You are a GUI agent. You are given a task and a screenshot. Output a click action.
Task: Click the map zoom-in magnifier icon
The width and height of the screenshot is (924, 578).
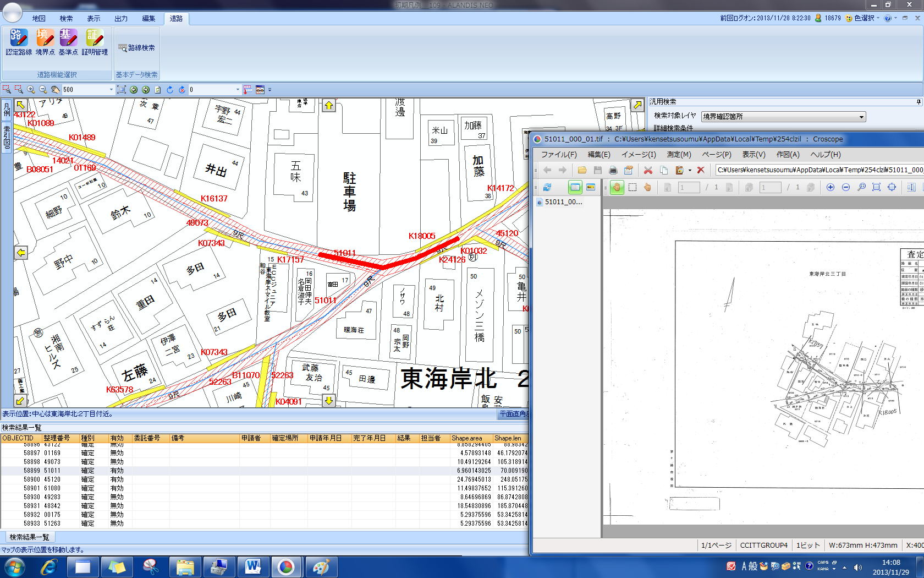tap(31, 90)
